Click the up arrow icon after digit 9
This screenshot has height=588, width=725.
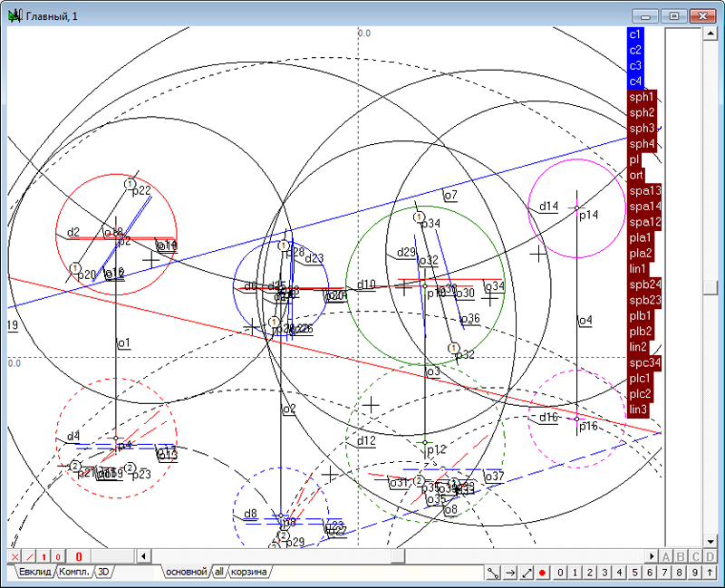click(710, 573)
